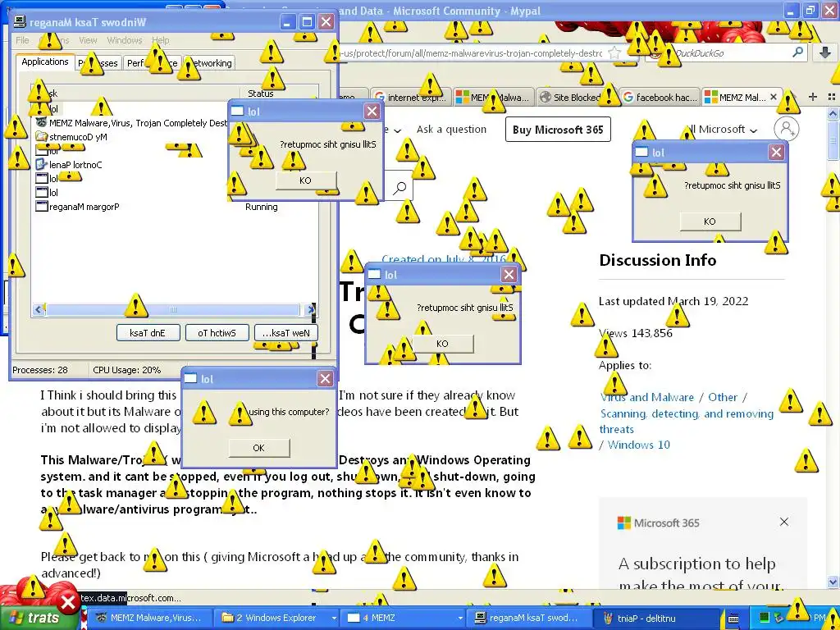Screen dimensions: 840x630
Task: Click the keyboard icon in system tray
Action: pos(733,619)
